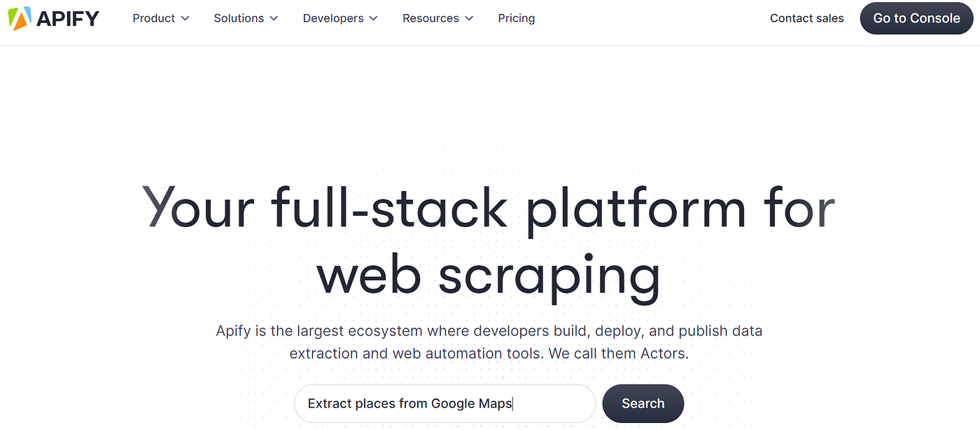Click the Search button
This screenshot has height=430, width=980.
click(643, 403)
